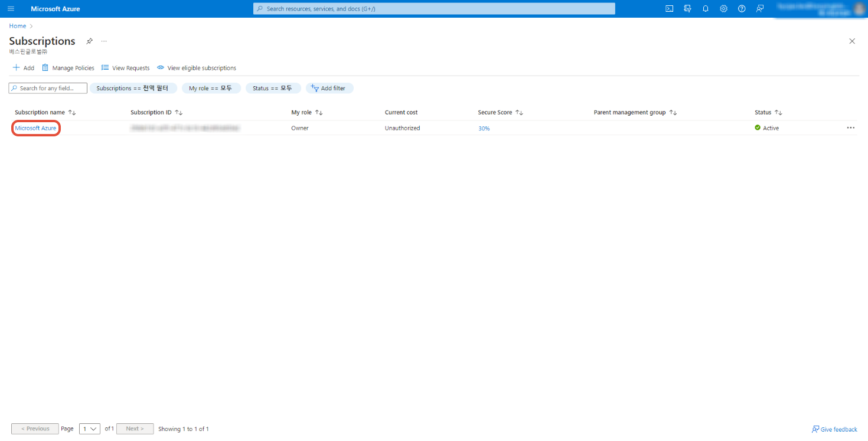Viewport: 868px width, 441px height.
Task: Open the Azure portal hamburger menu
Action: [11, 9]
